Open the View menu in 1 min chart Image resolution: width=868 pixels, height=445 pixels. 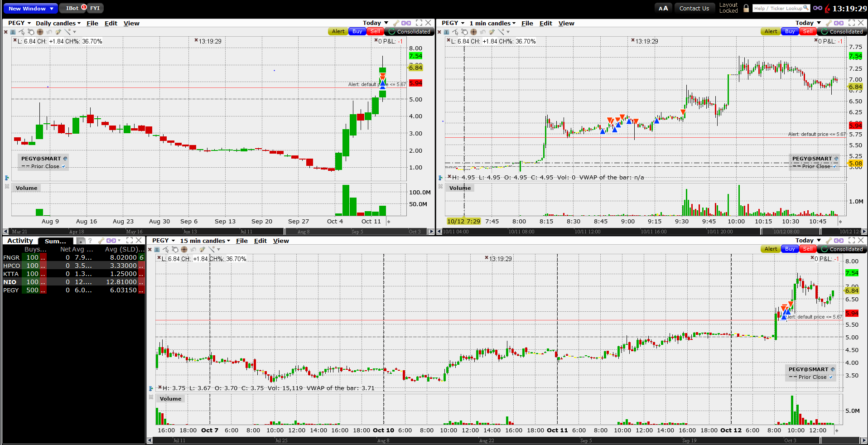(566, 23)
